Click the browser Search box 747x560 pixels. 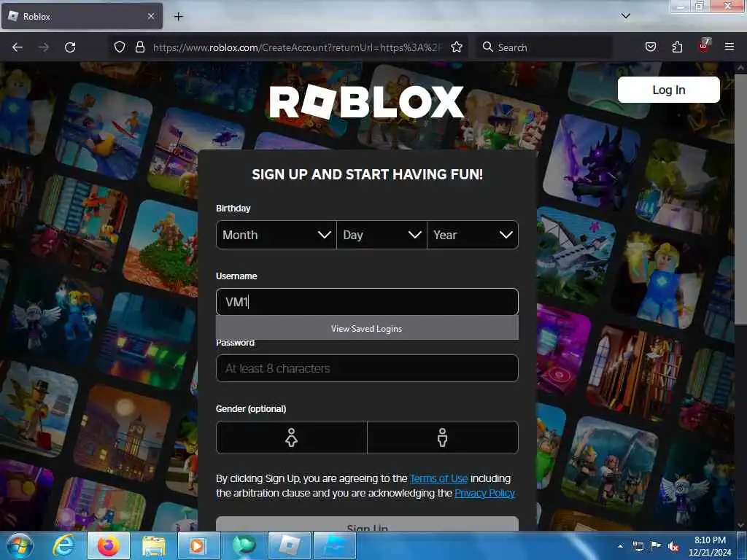[x=544, y=47]
